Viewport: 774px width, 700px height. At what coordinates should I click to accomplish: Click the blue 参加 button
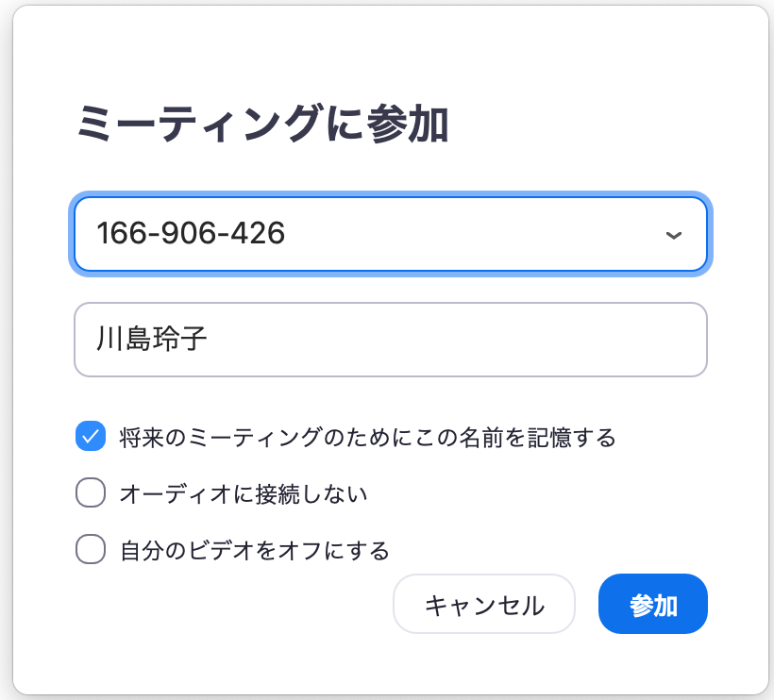coord(652,604)
